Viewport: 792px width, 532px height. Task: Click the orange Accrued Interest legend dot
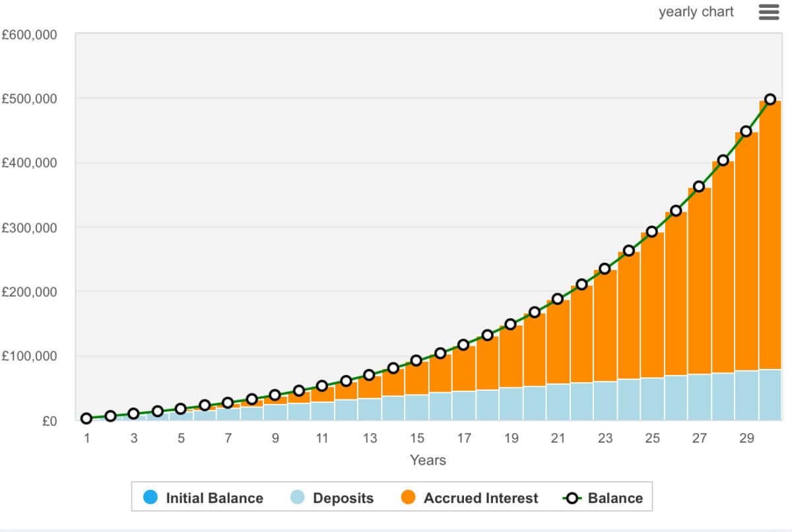tap(409, 498)
